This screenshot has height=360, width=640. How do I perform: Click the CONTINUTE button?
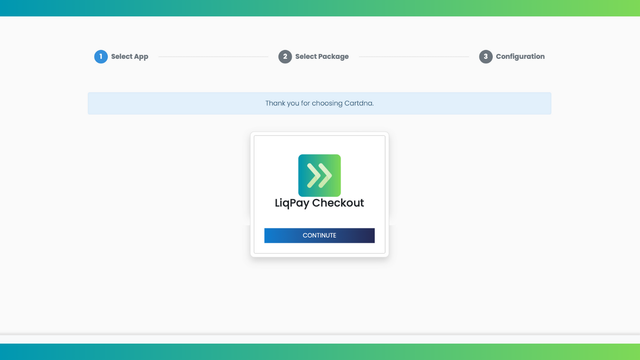coord(319,236)
